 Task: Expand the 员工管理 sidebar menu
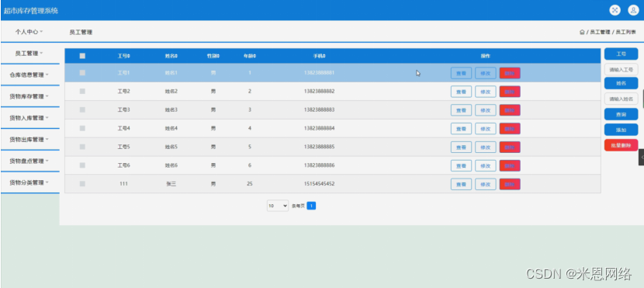pos(29,53)
